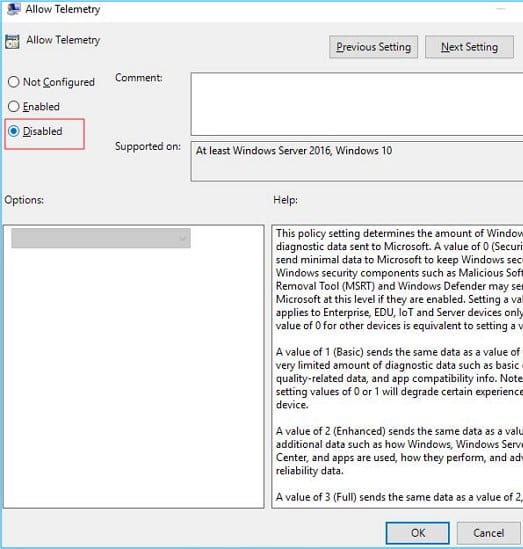523x549 pixels.
Task: Open the greyed-out Options combo box
Action: point(101,238)
